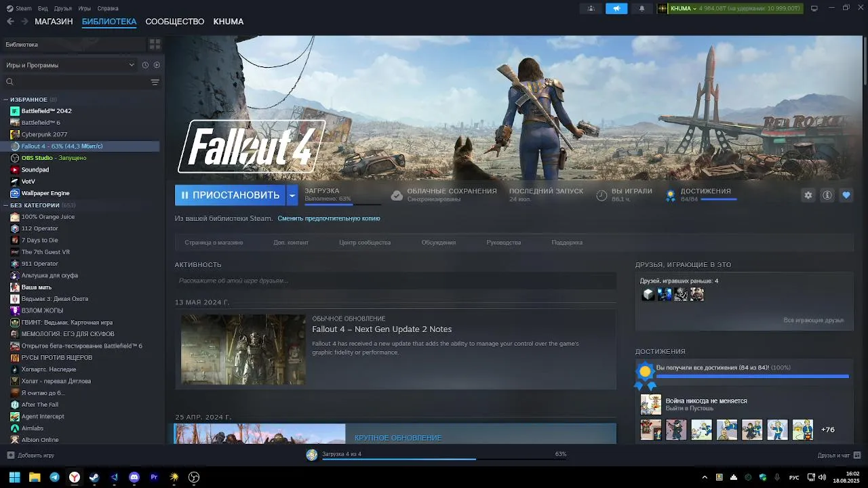Open File Explorer from taskbar
Image resolution: width=868 pixels, height=488 pixels.
(35, 477)
